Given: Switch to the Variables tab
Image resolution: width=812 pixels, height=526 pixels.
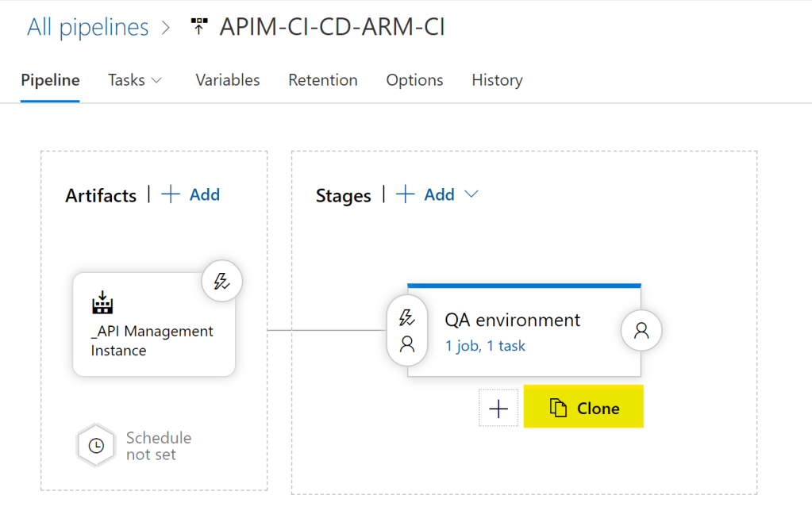Looking at the screenshot, I should 228,80.
